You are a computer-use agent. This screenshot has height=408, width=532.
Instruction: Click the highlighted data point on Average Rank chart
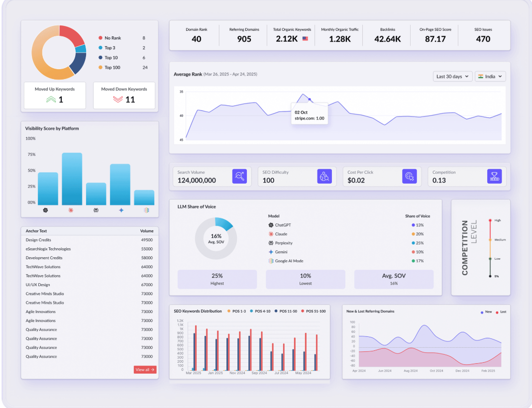coord(310,100)
